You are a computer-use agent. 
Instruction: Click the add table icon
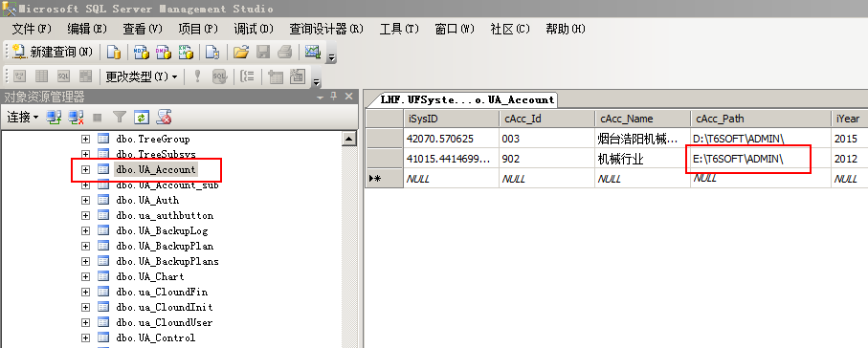coord(275,76)
